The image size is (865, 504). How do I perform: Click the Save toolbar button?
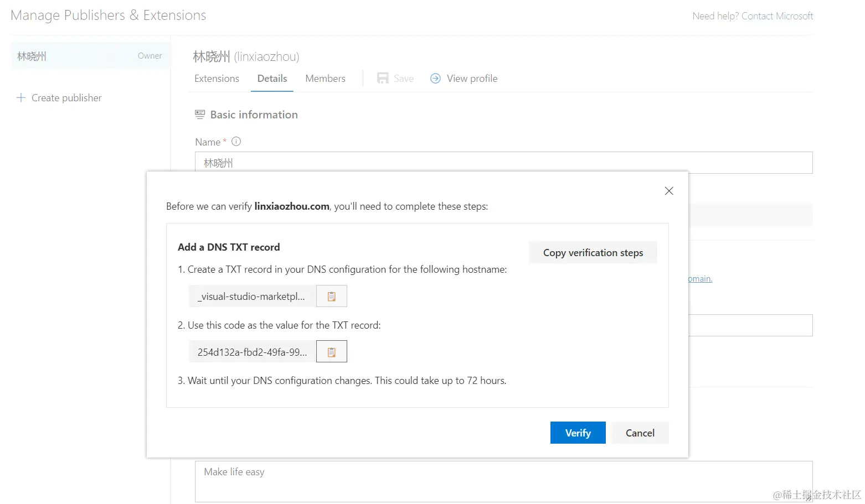tap(395, 79)
